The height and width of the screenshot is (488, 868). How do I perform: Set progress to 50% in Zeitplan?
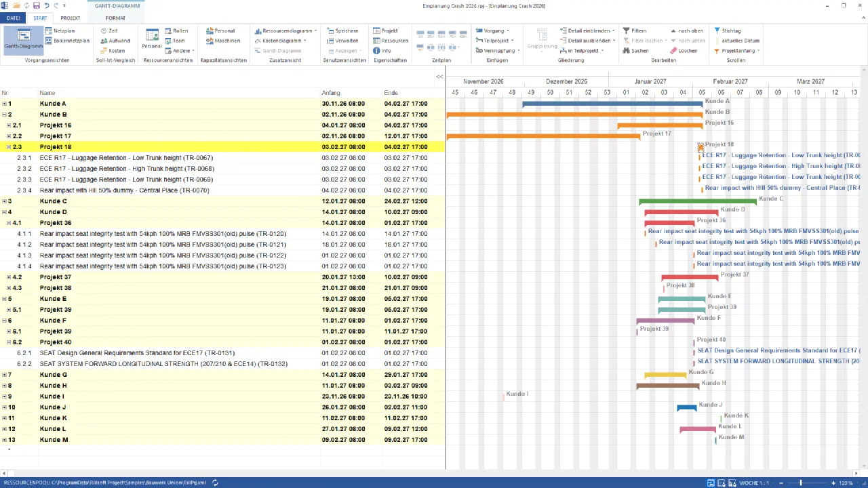tap(440, 33)
